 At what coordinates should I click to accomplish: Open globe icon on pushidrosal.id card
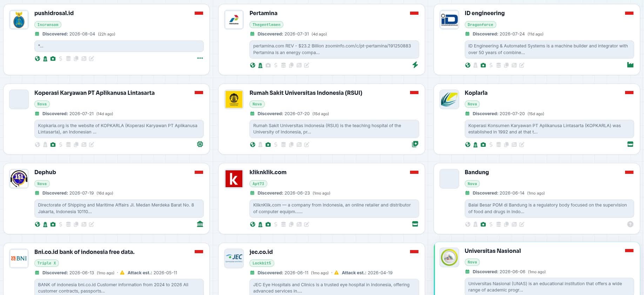(38, 59)
